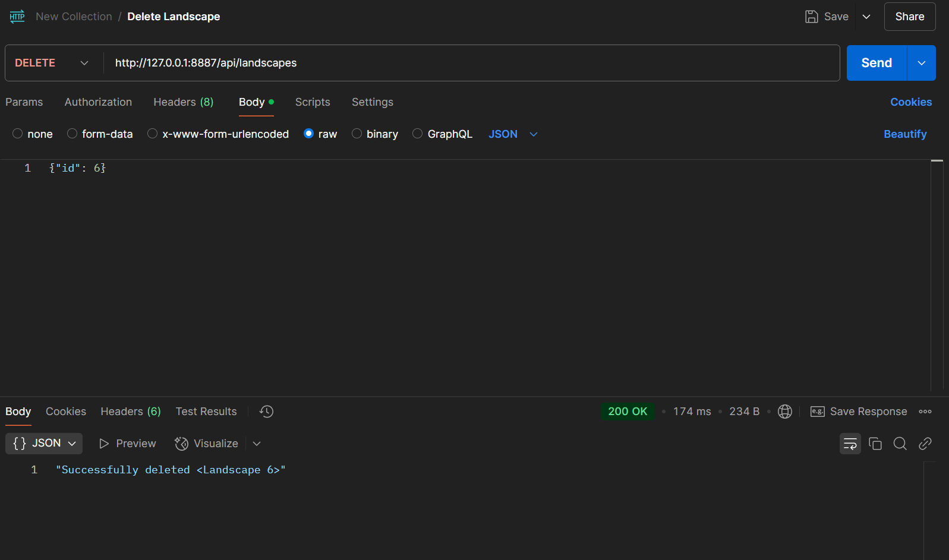The width and height of the screenshot is (949, 560).
Task: Click the response link chain icon
Action: [925, 444]
